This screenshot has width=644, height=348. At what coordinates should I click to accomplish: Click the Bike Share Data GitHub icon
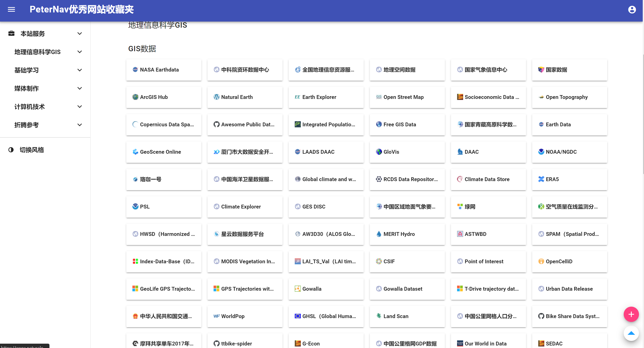tap(541, 316)
